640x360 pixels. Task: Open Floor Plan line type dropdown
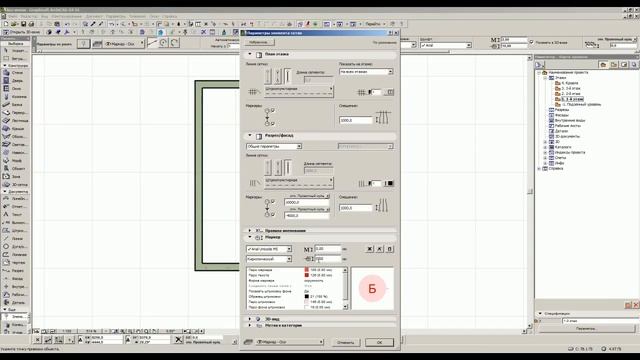(x=299, y=91)
